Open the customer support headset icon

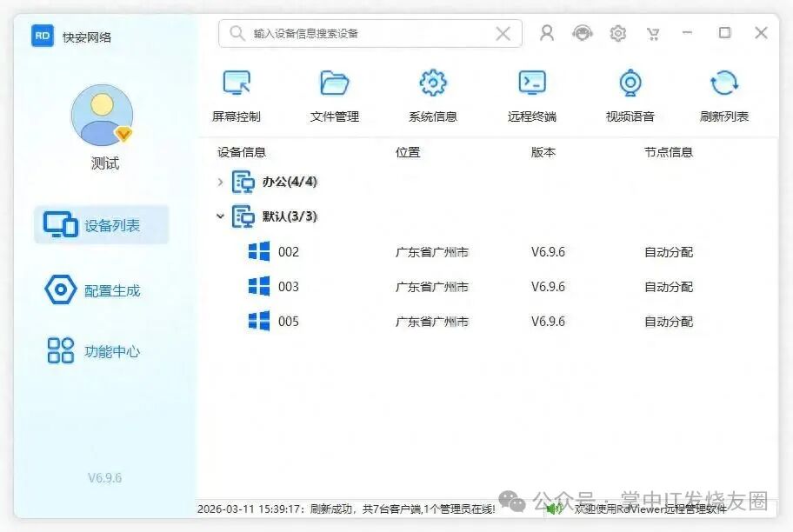click(x=582, y=33)
